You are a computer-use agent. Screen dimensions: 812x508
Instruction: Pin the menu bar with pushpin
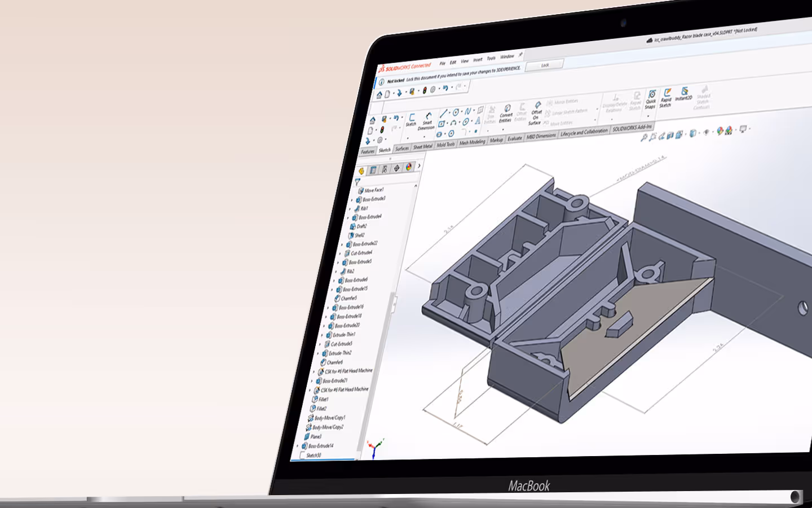(520, 55)
